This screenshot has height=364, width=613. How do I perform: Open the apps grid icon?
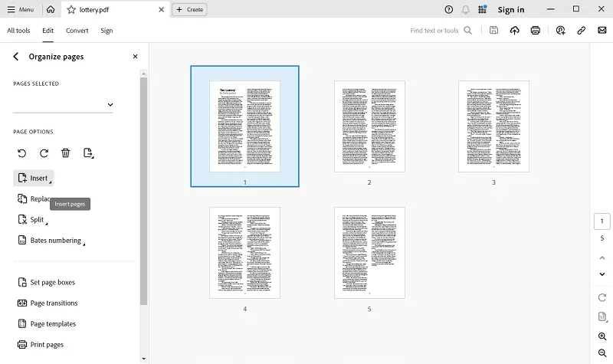(x=483, y=9)
